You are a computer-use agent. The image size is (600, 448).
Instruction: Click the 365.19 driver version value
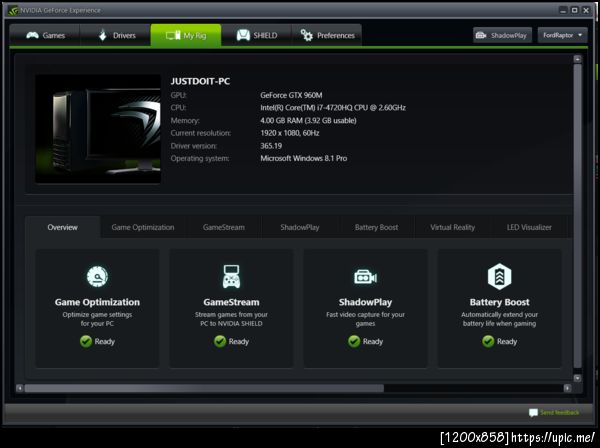[271, 146]
